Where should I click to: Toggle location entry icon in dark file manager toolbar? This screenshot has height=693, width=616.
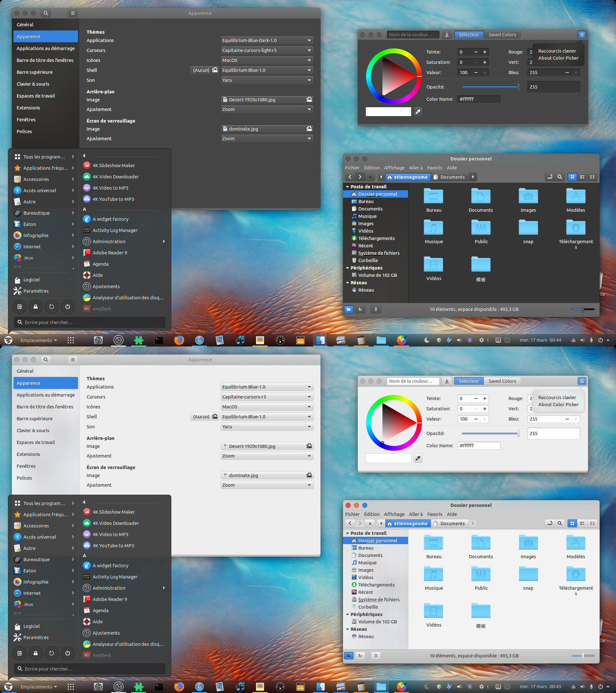click(550, 177)
